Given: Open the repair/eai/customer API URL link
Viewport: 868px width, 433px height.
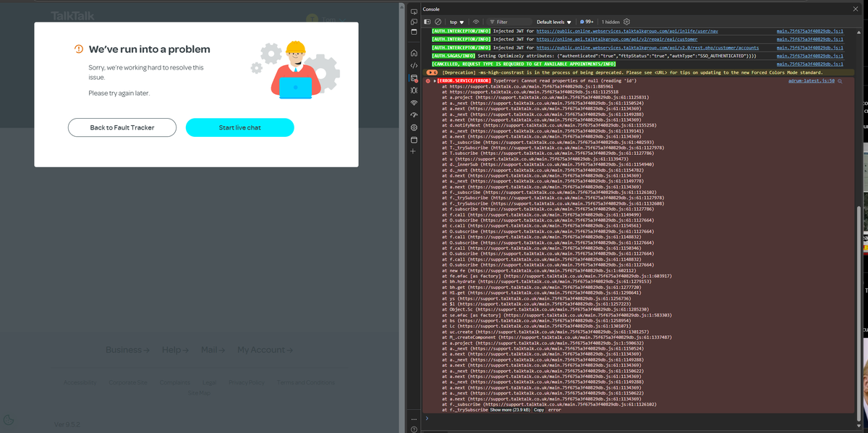Looking at the screenshot, I should pyautogui.click(x=617, y=39).
